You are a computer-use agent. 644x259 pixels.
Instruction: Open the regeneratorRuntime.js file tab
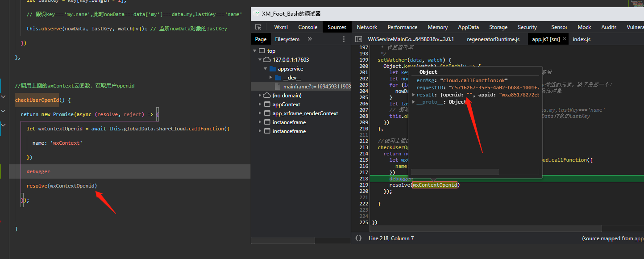(493, 39)
